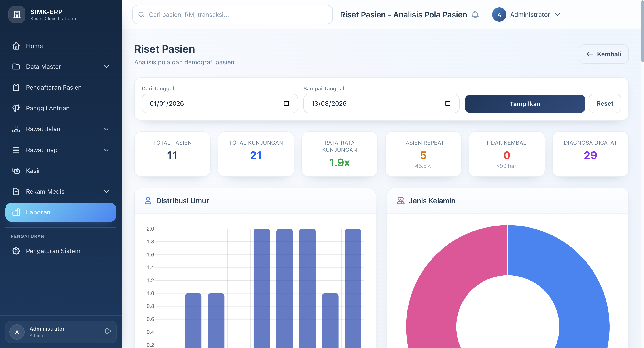Click the SIMK-ERP brand title
Image resolution: width=644 pixels, height=348 pixels.
[x=46, y=12]
